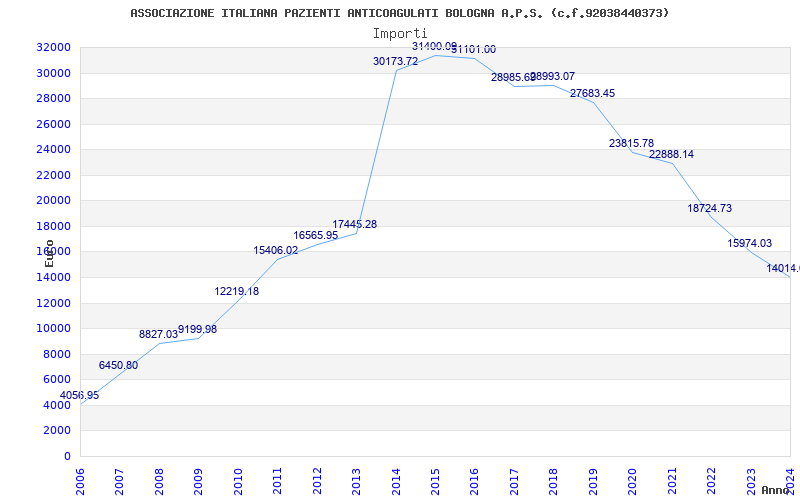Click the 18724.73 data label

coord(710,208)
